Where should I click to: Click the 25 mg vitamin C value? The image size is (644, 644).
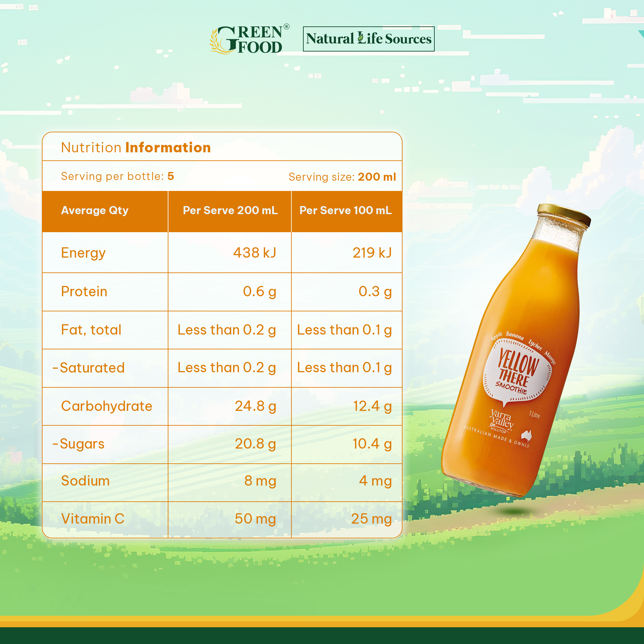click(371, 519)
